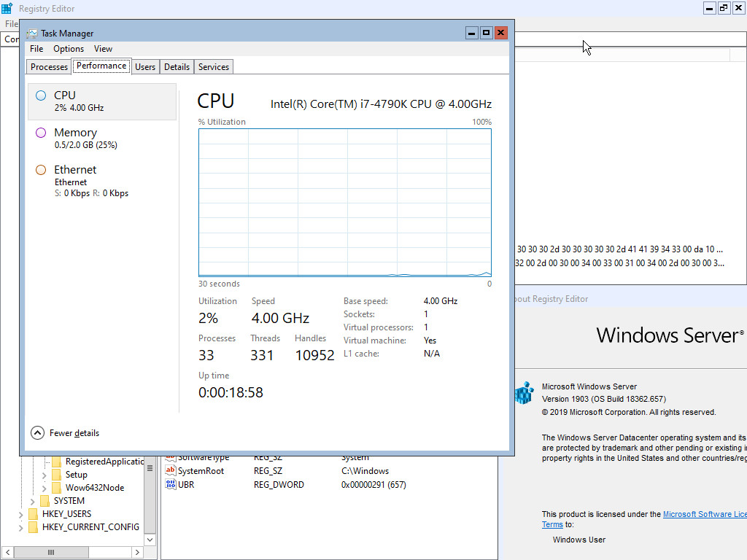Show the Memory performance view
747x560 pixels.
point(102,138)
